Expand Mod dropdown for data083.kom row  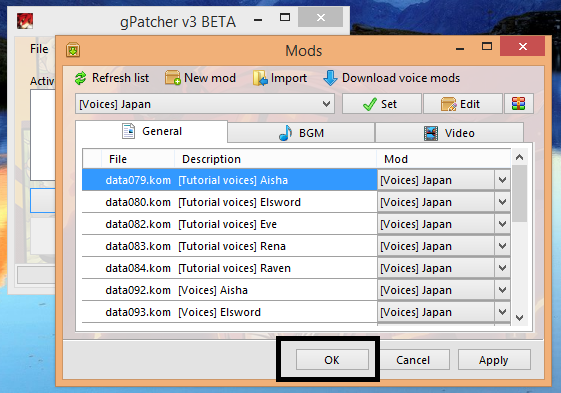coord(502,246)
